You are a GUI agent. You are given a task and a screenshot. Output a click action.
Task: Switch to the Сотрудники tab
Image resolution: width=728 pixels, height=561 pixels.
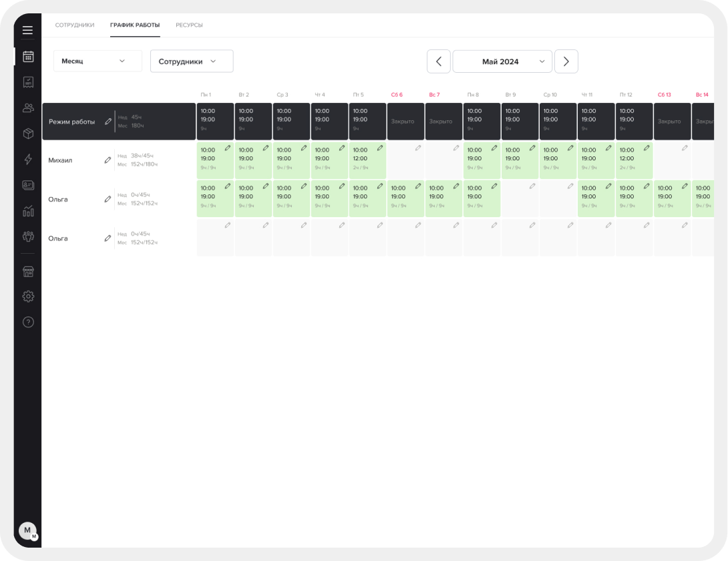point(75,25)
